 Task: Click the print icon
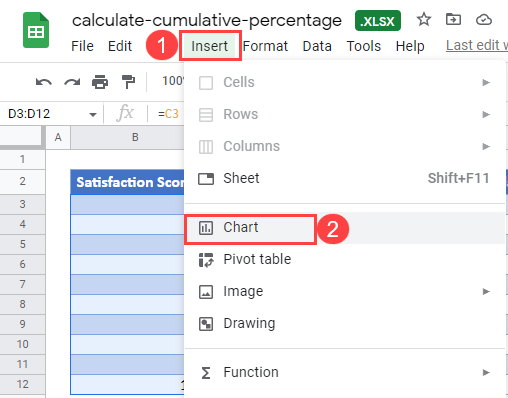tap(100, 82)
